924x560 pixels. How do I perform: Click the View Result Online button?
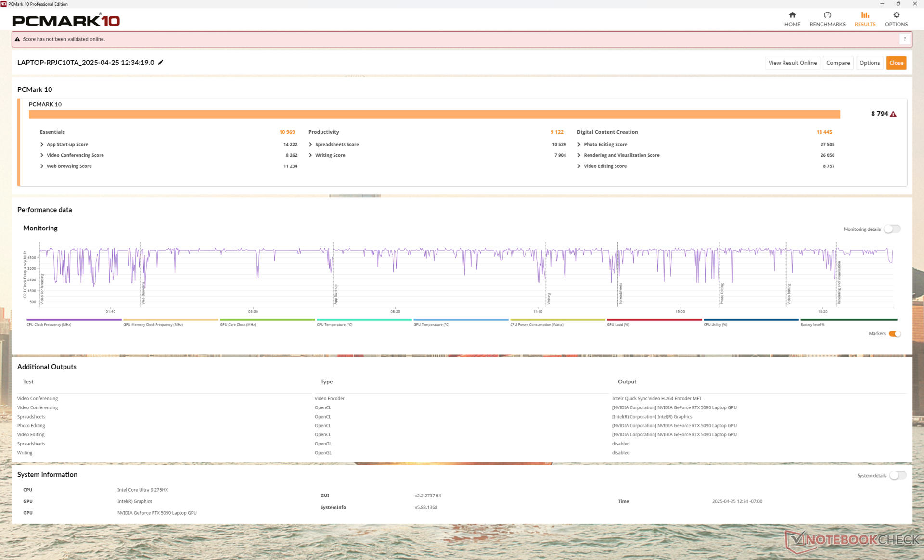[792, 63]
